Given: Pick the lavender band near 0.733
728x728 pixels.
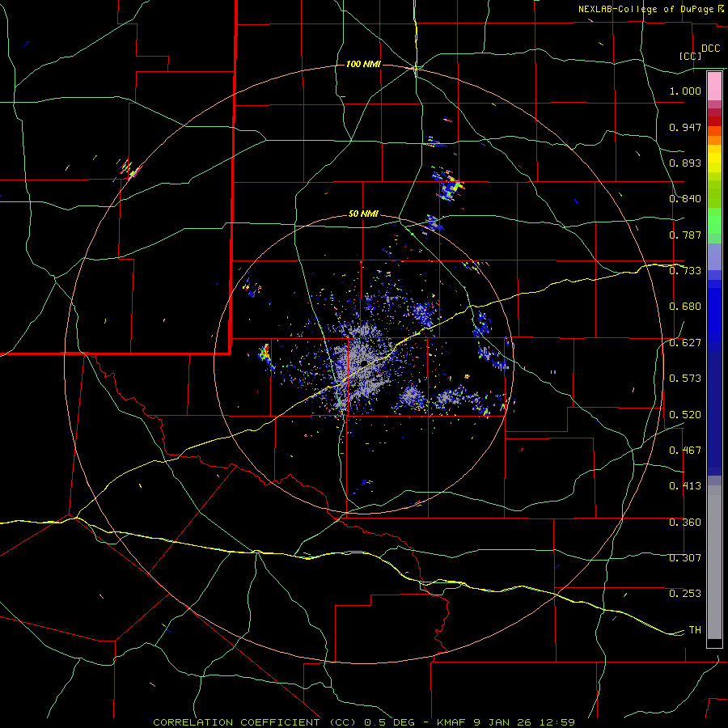Looking at the screenshot, I should click(x=714, y=257).
